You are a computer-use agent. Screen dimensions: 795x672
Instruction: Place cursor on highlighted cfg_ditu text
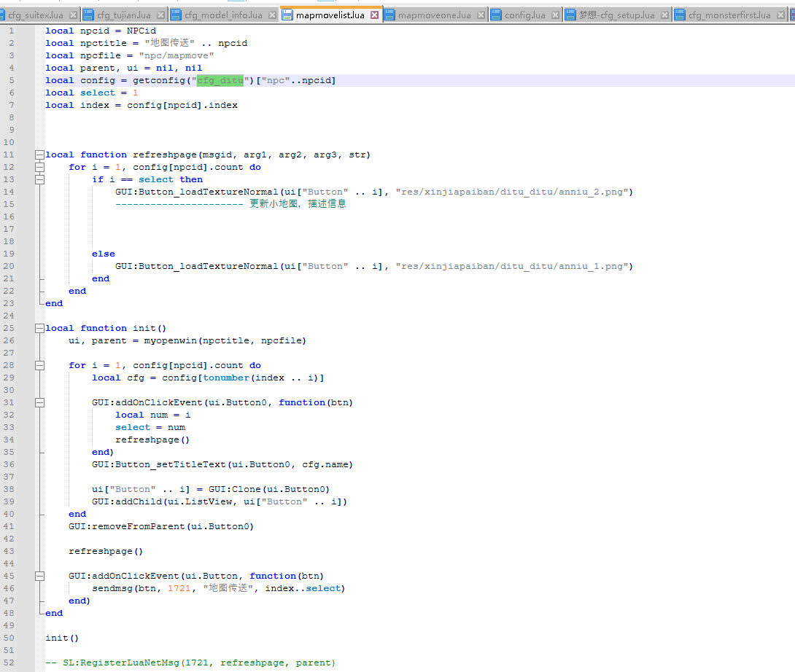click(220, 80)
